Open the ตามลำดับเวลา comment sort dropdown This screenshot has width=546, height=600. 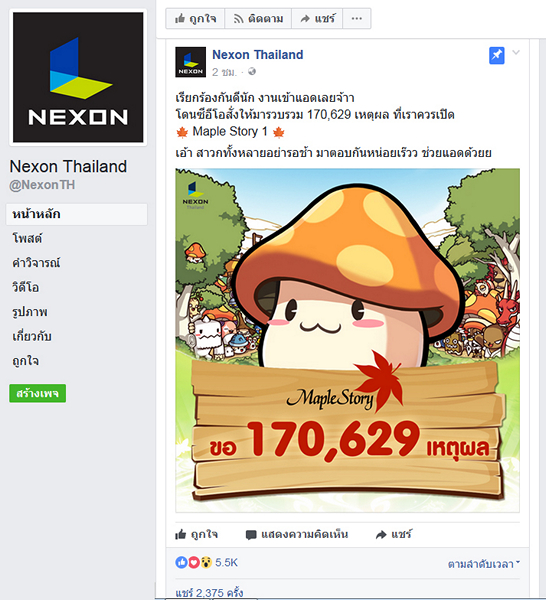point(484,564)
